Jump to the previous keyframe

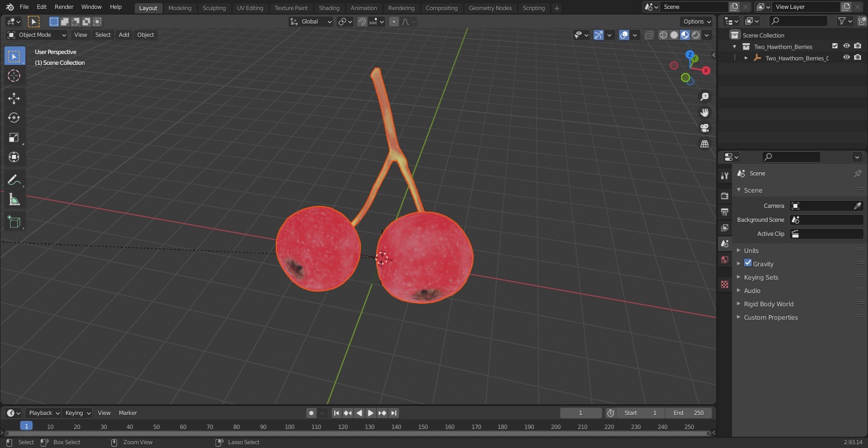coord(348,413)
